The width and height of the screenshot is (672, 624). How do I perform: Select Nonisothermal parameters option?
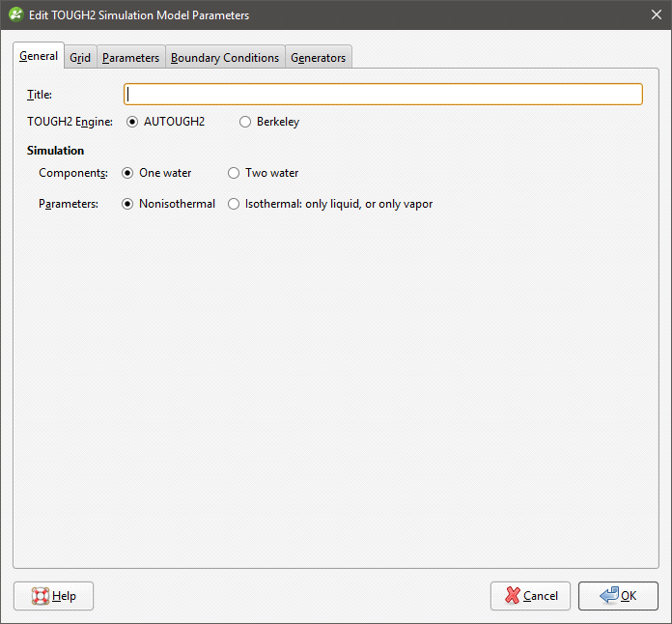[x=127, y=204]
